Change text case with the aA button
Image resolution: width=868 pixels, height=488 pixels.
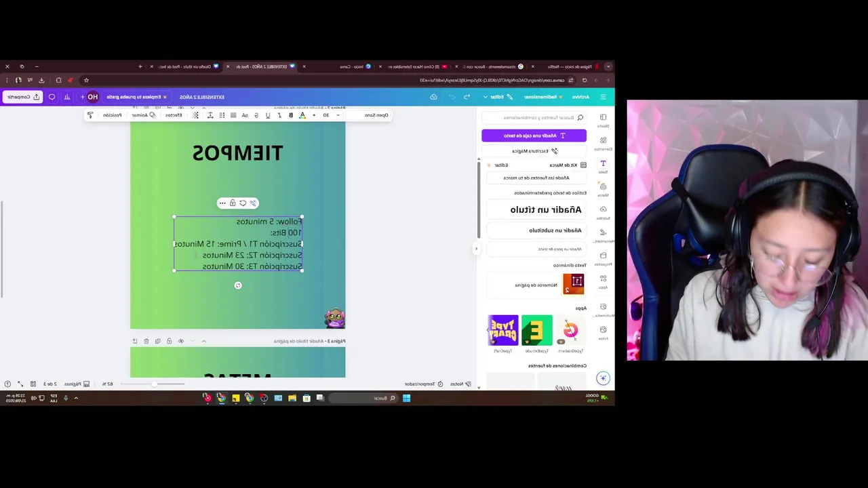pyautogui.click(x=245, y=115)
